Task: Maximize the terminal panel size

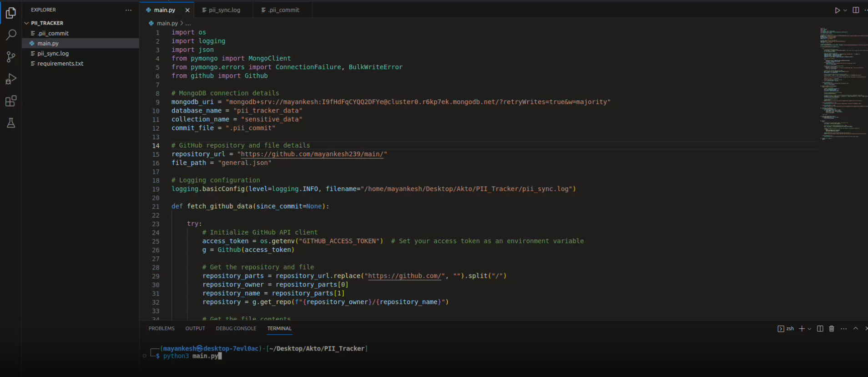Action: coord(855,329)
